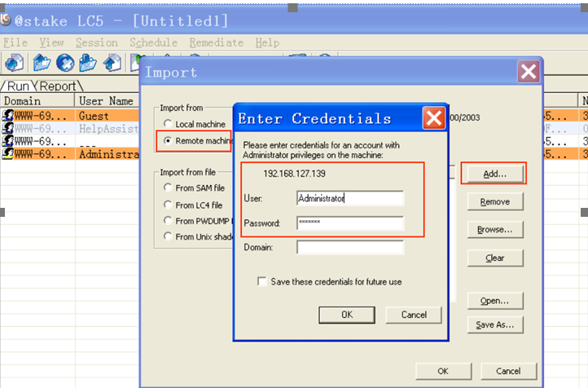The width and height of the screenshot is (588, 388).
Task: Confirm credentials with the OK button
Action: tap(347, 315)
